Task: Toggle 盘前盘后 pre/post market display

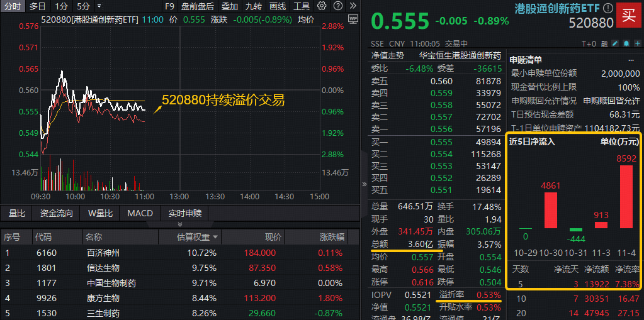Action: [198, 6]
